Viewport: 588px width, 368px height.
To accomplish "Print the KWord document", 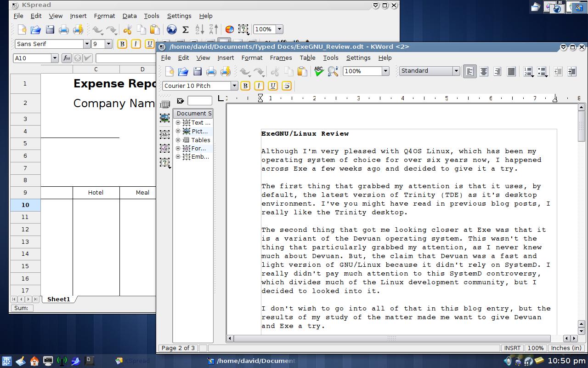I will 211,71.
